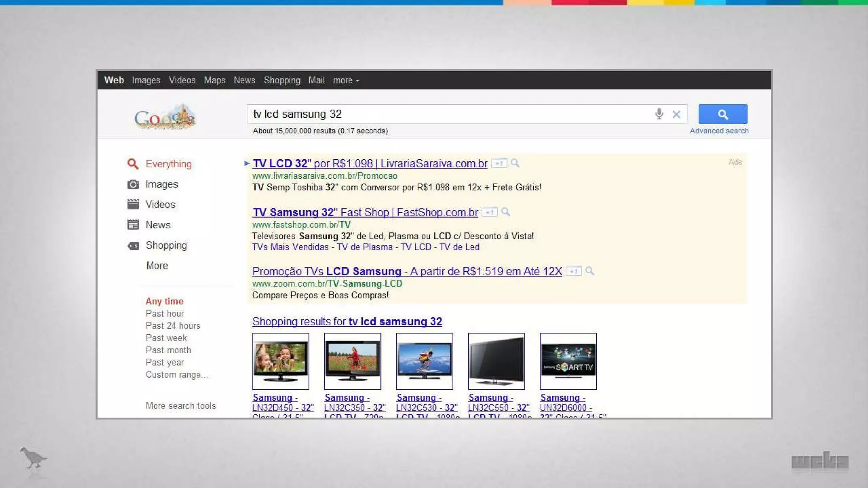
Task: Click inside the search query text field
Action: 445,114
